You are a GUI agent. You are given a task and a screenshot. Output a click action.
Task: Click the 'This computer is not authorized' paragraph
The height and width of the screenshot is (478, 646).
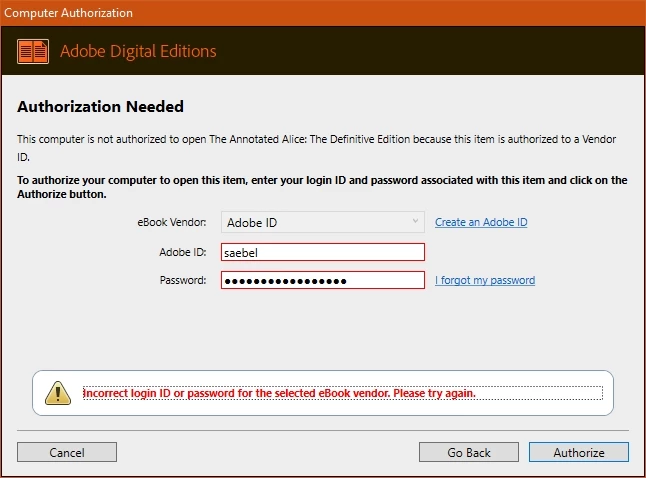316,148
